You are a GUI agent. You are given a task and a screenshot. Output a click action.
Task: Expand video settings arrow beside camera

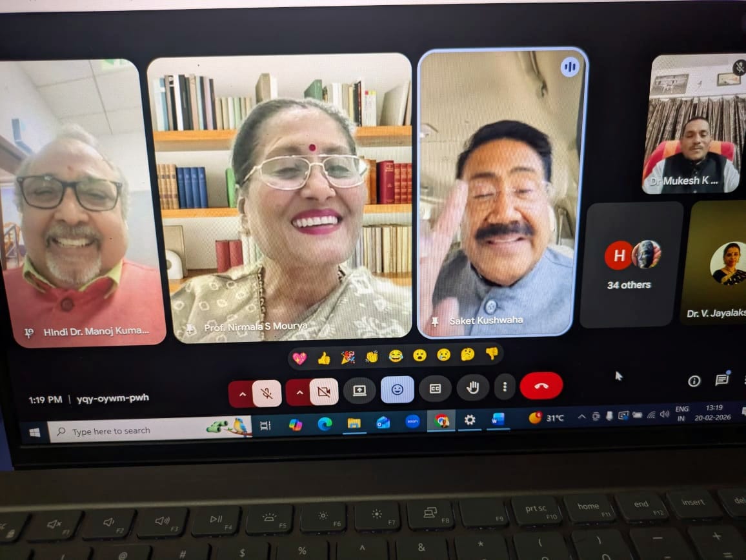click(x=299, y=392)
